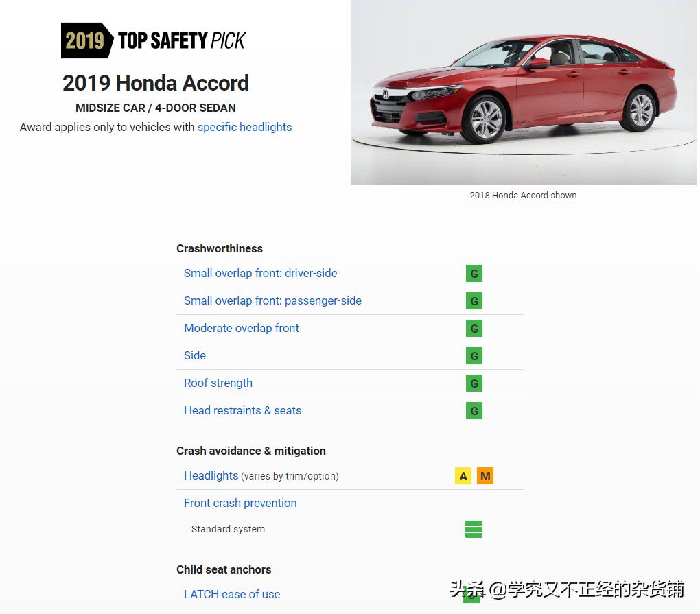Click the G badge beside Moderate overlap front
Viewport: 700px width, 614px height.
pyautogui.click(x=474, y=329)
